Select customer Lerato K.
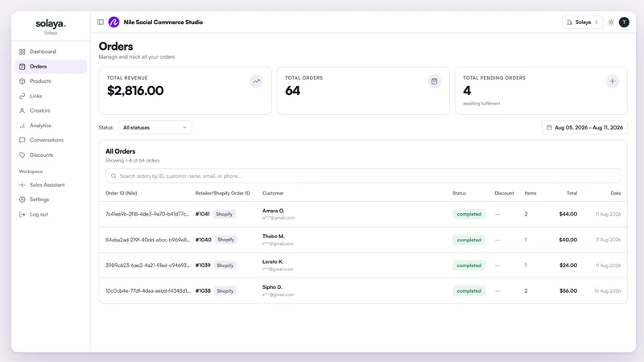This screenshot has width=644, height=362. [273, 262]
